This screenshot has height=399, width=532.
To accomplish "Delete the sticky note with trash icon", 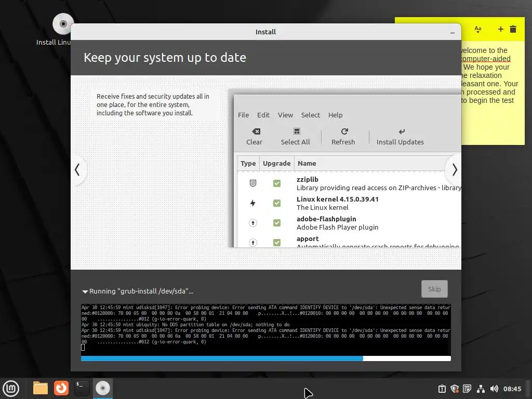I will [513, 29].
